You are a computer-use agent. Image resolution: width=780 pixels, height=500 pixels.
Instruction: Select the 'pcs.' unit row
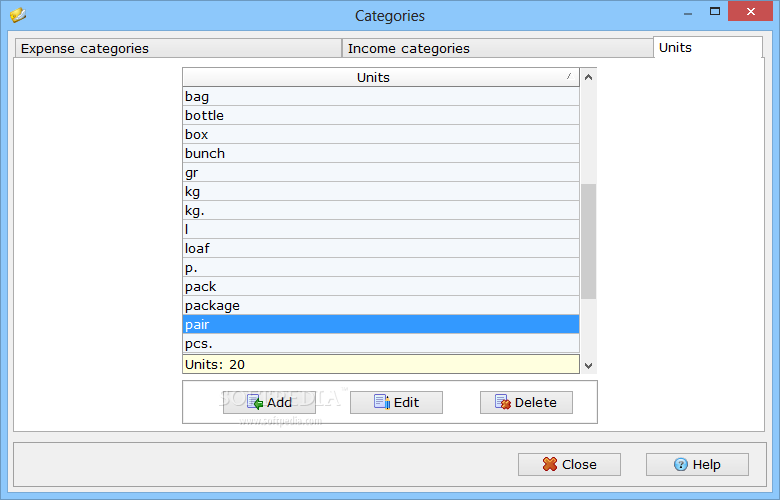pos(381,343)
